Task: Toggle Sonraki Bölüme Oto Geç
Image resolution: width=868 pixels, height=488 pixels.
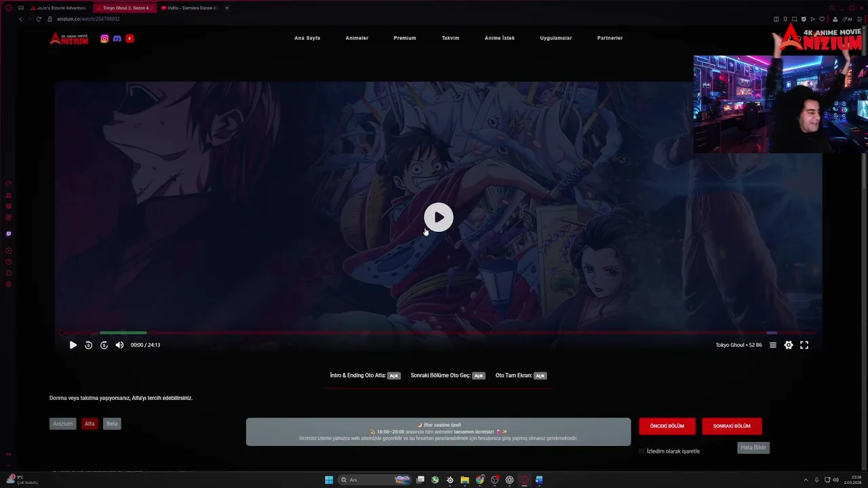Action: (479, 375)
